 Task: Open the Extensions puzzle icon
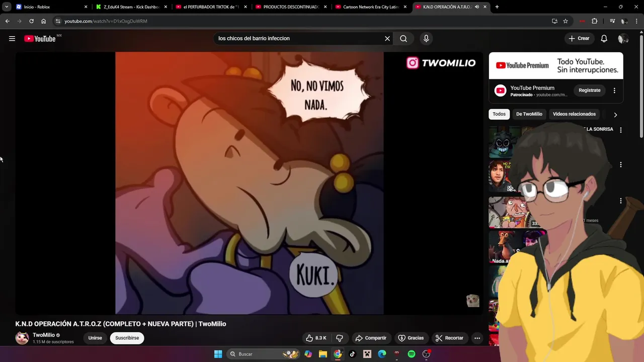pyautogui.click(x=594, y=21)
